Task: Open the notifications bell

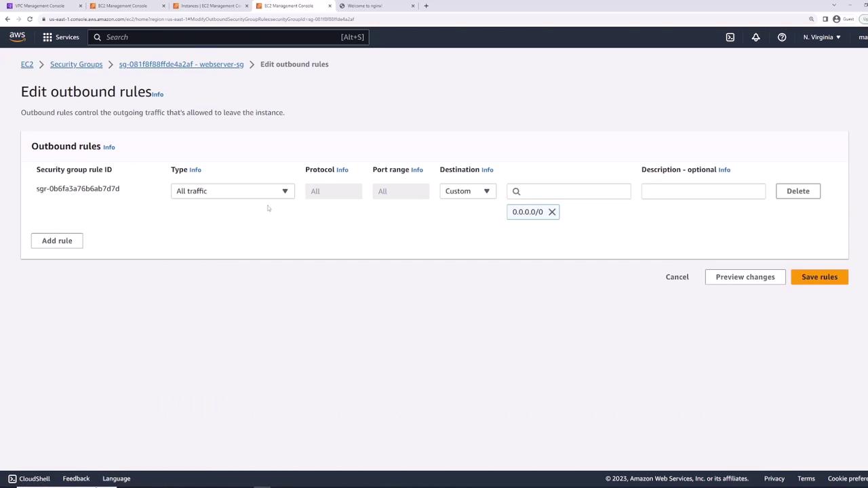Action: point(756,37)
